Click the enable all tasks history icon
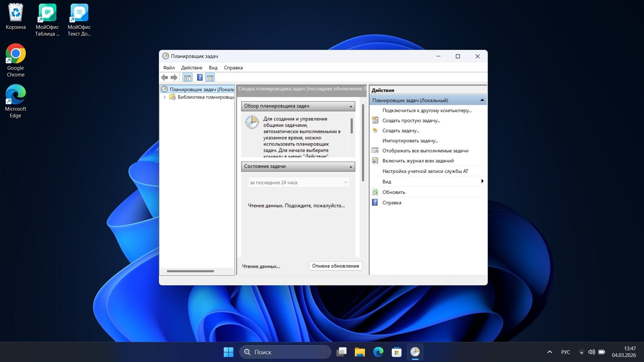Image resolution: width=644 pixels, height=362 pixels. (375, 161)
